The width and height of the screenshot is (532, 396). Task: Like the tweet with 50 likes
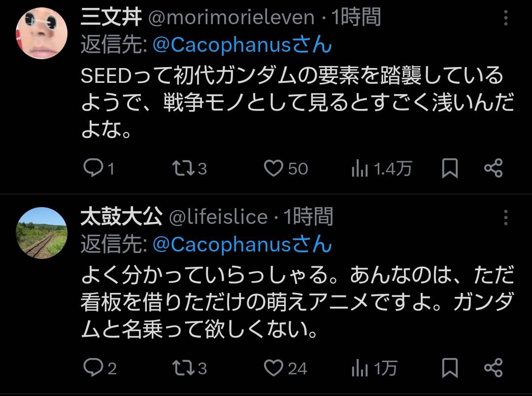[273, 169]
